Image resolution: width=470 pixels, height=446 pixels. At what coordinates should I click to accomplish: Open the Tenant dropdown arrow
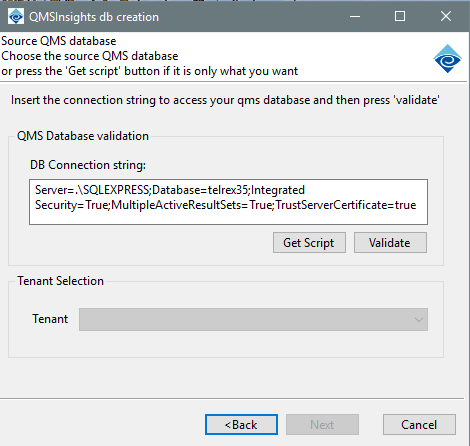coord(419,320)
